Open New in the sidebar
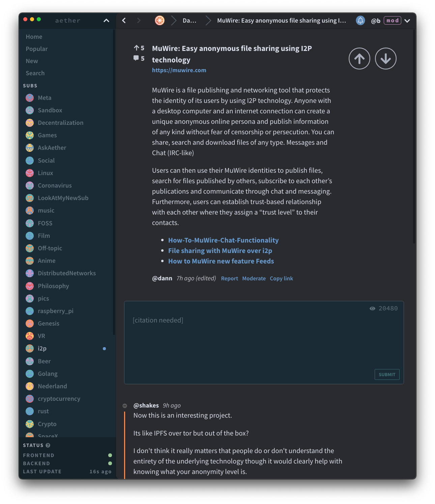 (32, 61)
